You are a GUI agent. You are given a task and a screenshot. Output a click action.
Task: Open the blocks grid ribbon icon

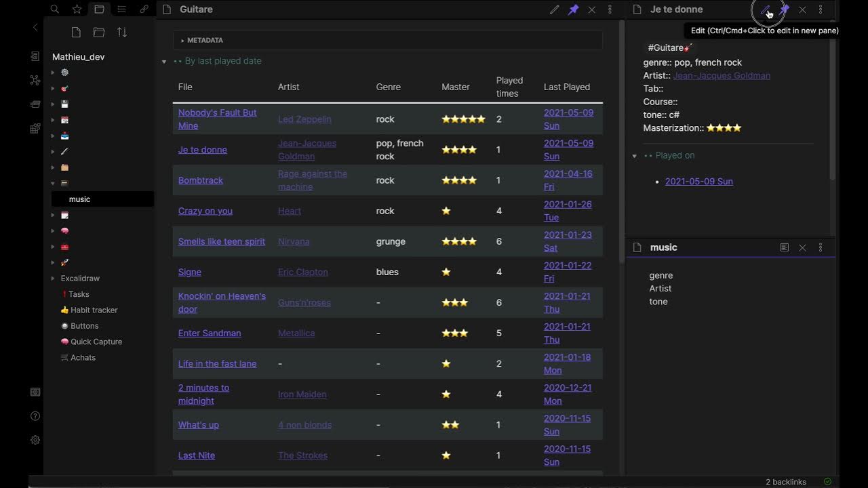pos(35,128)
